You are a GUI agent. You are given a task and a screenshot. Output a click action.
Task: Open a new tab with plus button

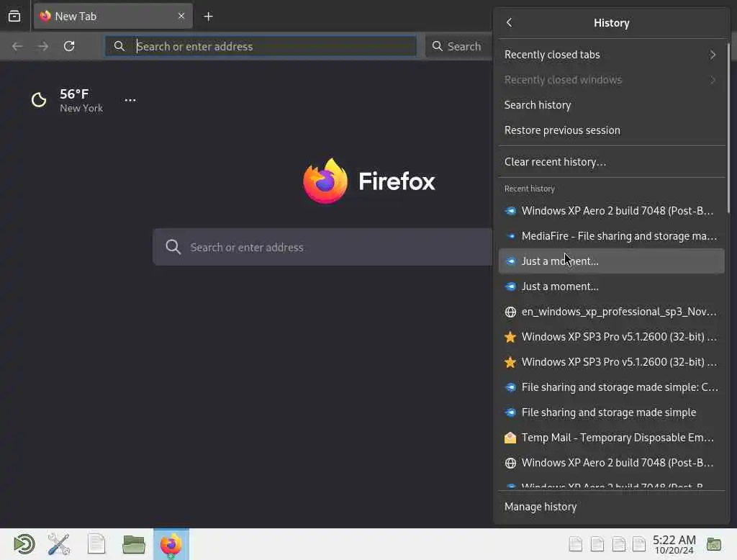point(208,17)
